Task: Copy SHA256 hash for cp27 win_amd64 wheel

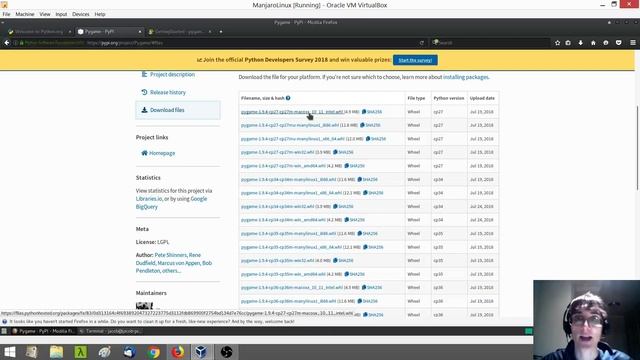Action: [355, 166]
